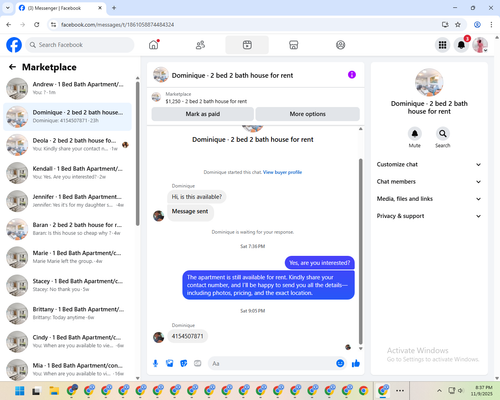Open View buyer profile link
Image resolution: width=500 pixels, height=400 pixels.
[282, 172]
